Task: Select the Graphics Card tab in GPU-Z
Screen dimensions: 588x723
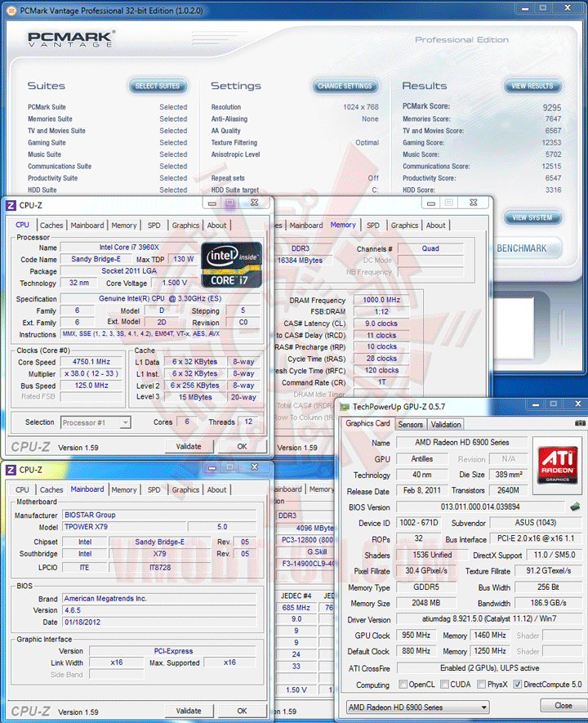Action: pyautogui.click(x=367, y=423)
